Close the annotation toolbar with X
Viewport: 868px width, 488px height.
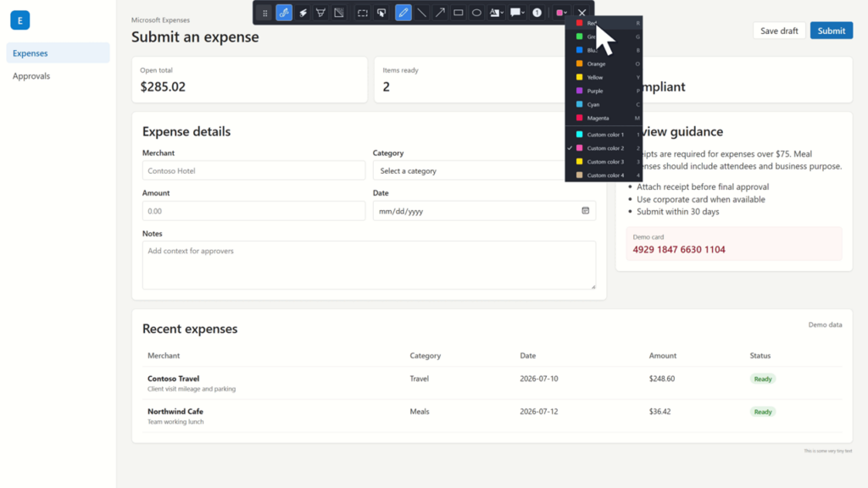(x=581, y=13)
